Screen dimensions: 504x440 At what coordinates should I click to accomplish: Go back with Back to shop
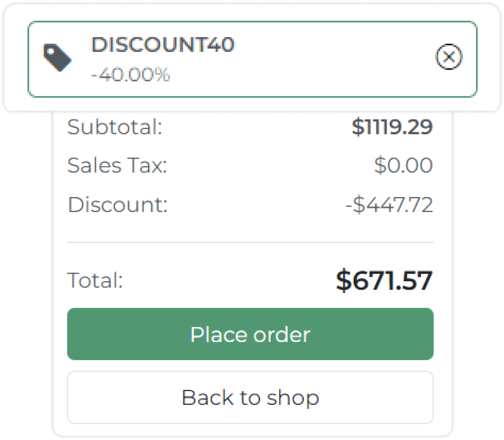tap(250, 397)
